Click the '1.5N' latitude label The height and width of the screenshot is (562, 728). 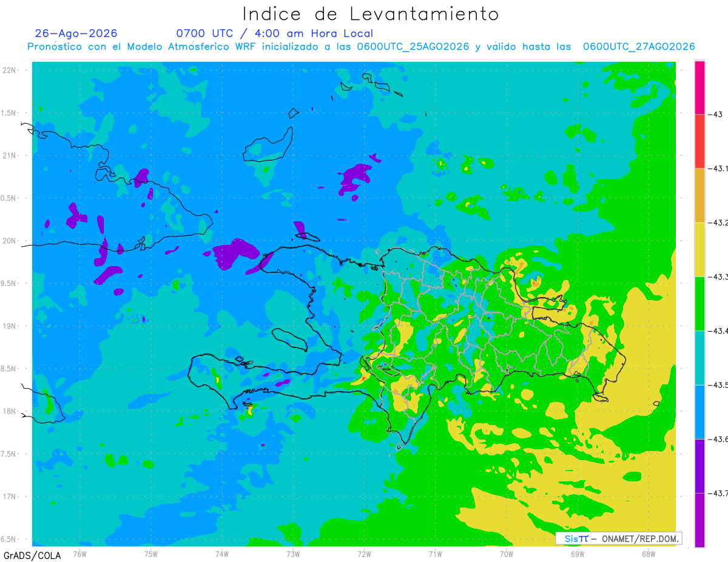(x=8, y=113)
